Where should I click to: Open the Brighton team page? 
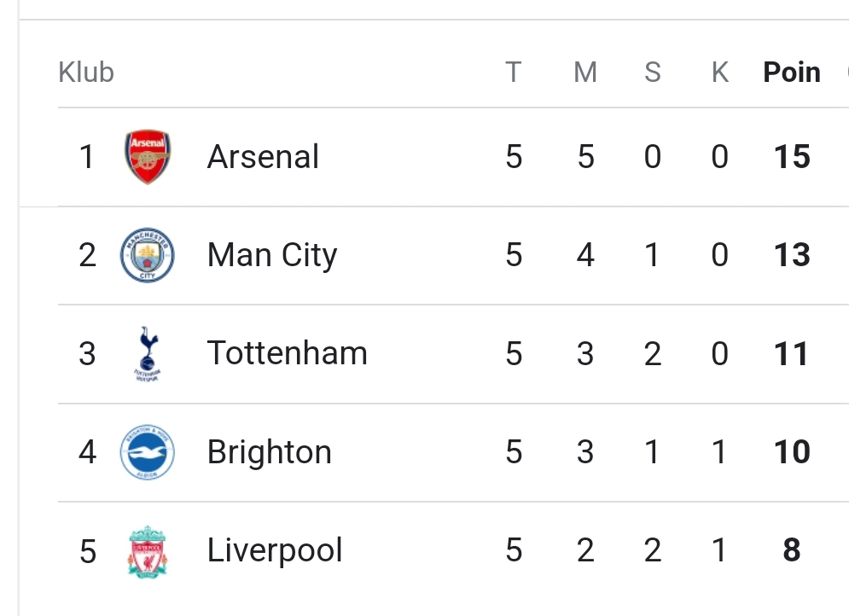[269, 452]
